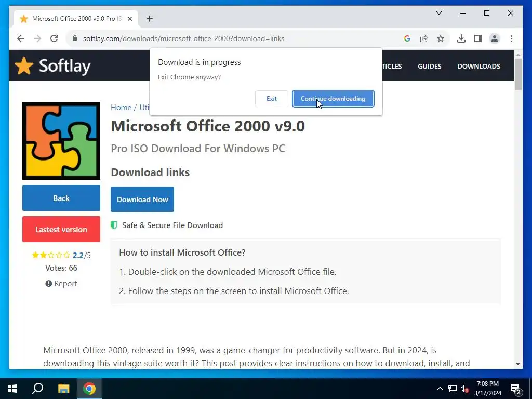Open Google search icon in address bar
Viewport: 532px width, 399px height.
407,38
